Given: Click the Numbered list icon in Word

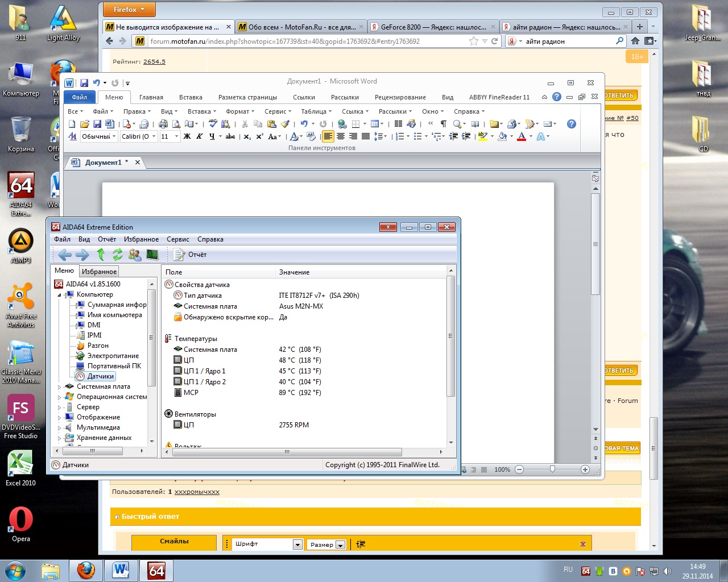Looking at the screenshot, I should [400, 136].
